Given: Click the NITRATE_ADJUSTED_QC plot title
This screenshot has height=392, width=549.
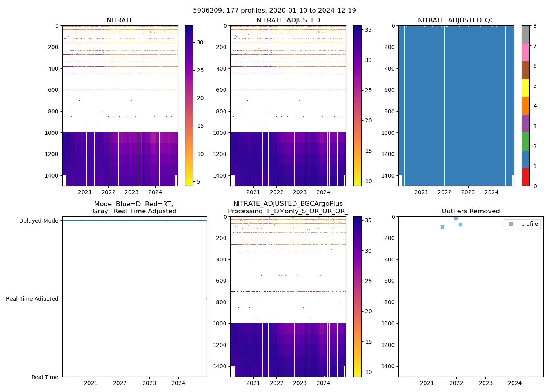Looking at the screenshot, I should coord(456,20).
